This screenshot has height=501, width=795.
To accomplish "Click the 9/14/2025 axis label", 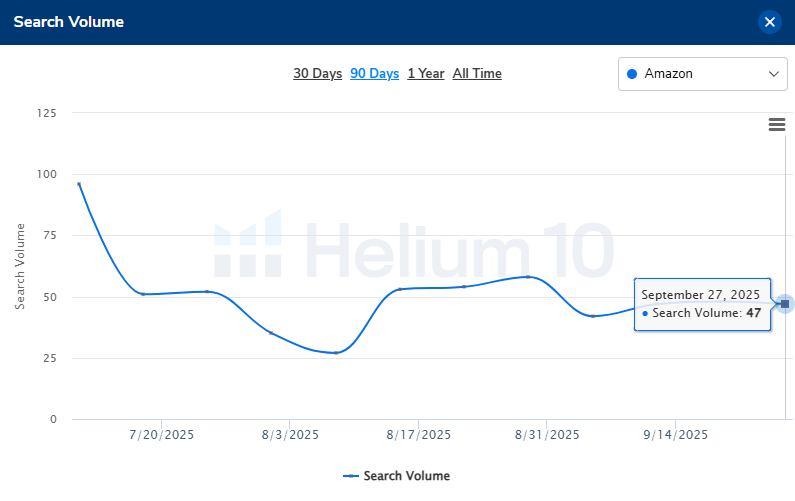I will 676,435.
